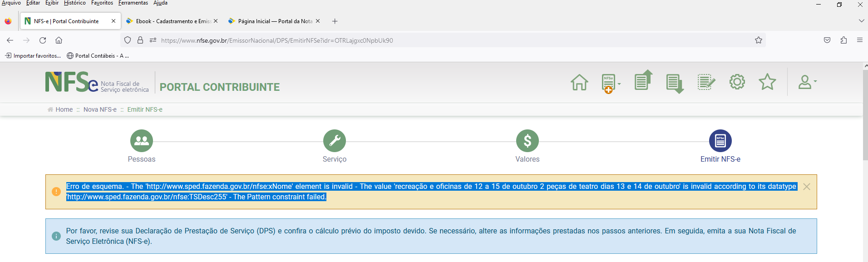Click Home breadcrumb link
Image resolution: width=868 pixels, height=262 pixels.
point(64,109)
